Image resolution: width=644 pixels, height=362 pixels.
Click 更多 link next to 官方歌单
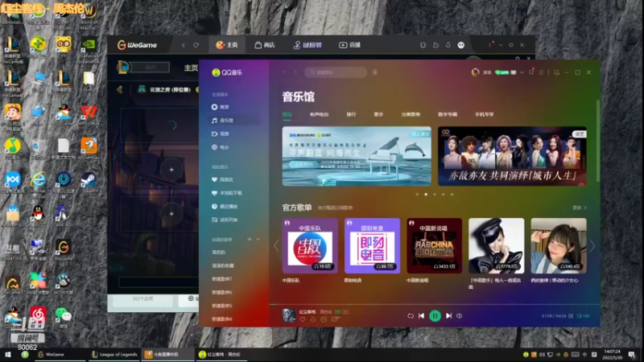[x=580, y=208]
